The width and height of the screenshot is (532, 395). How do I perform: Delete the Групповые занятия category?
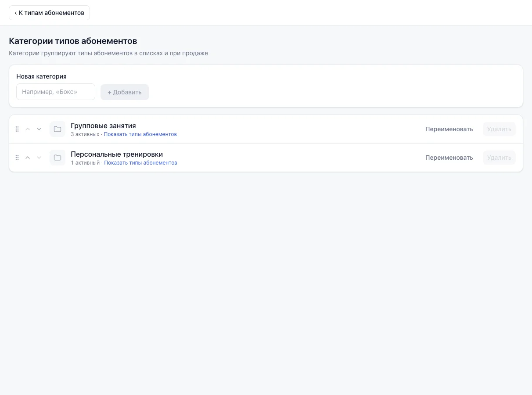[x=499, y=129]
